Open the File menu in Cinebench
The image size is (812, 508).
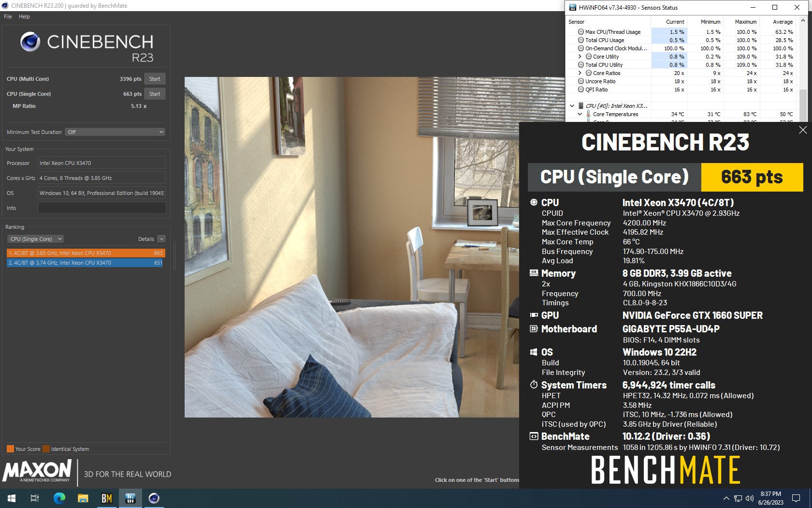click(8, 16)
